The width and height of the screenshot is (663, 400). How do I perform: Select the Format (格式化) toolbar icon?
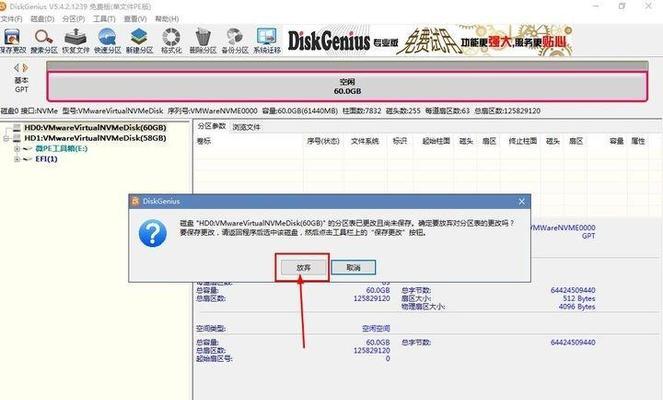(171, 41)
